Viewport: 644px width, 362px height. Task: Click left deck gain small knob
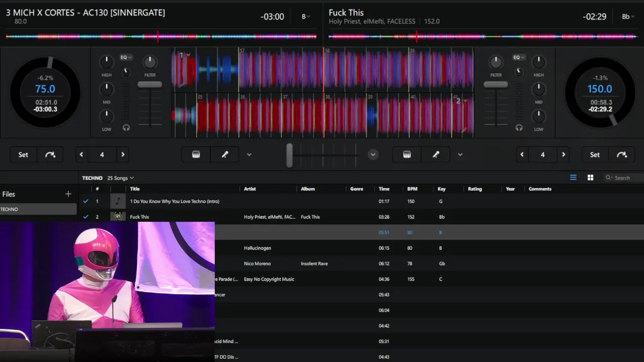pos(127,72)
